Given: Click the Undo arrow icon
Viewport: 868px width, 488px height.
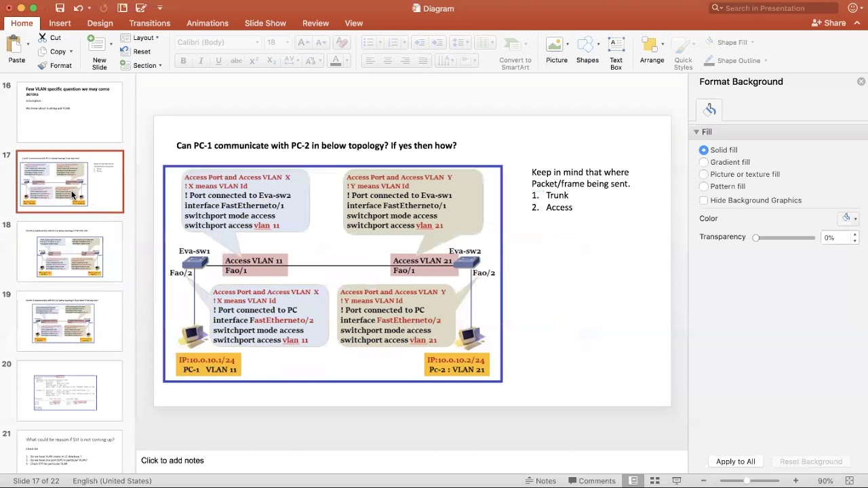Looking at the screenshot, I should pyautogui.click(x=78, y=8).
